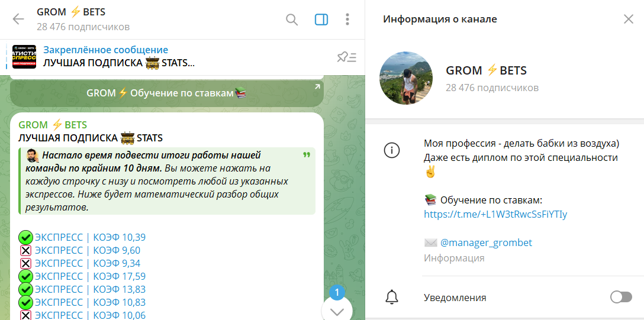The width and height of the screenshot is (644, 320).
Task: Click the info circle icon
Action: tap(392, 150)
